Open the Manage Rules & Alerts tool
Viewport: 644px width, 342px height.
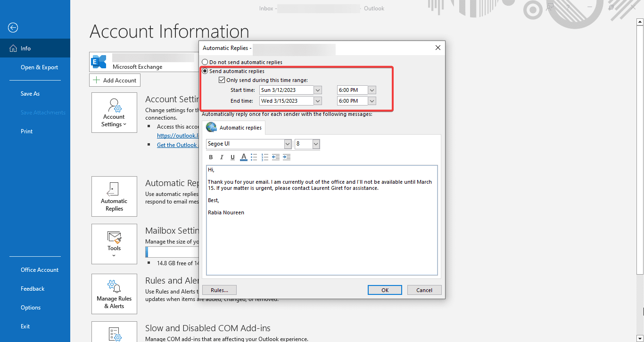click(x=114, y=294)
